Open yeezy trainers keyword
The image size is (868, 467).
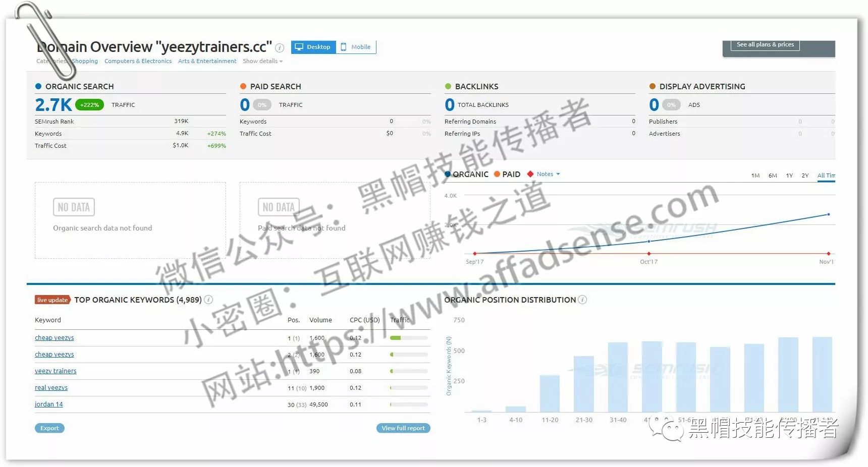[x=56, y=371]
